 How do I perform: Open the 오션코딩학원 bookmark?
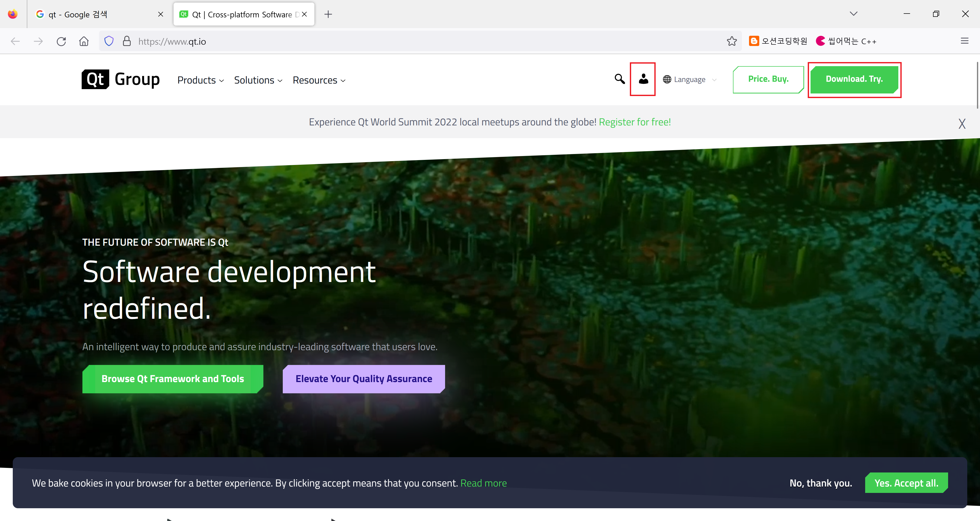778,41
